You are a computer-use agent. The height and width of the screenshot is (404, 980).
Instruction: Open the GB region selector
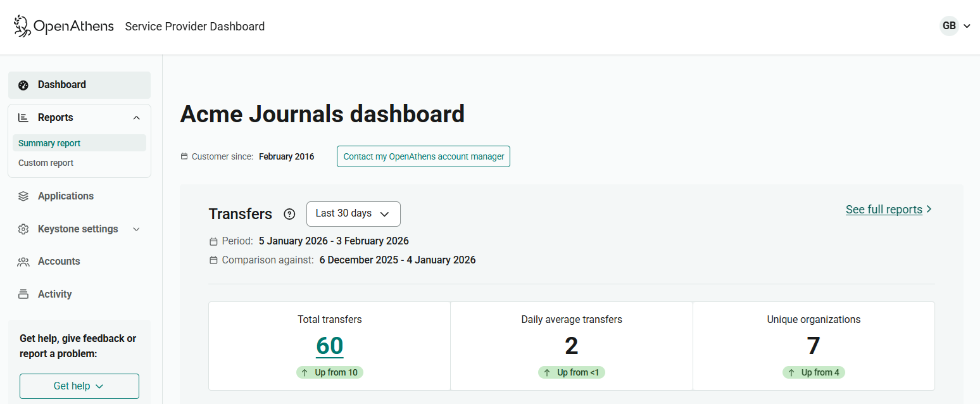click(956, 25)
